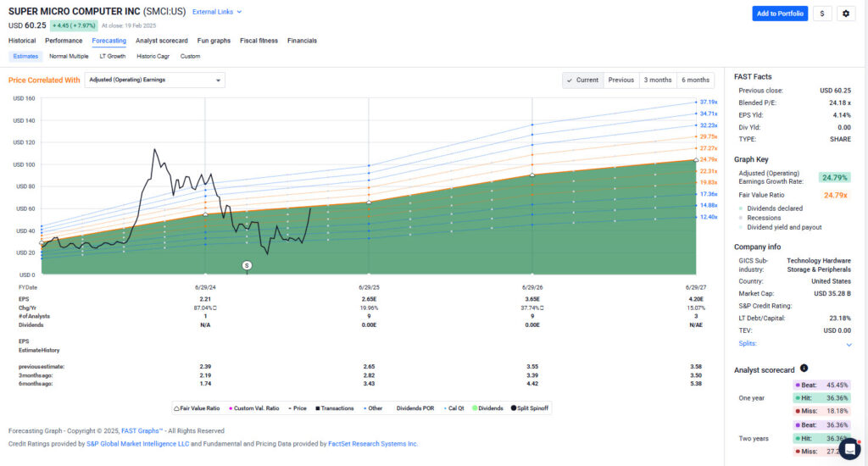Switch to the Historical tab
Image resolution: width=868 pixels, height=466 pixels.
coord(22,41)
